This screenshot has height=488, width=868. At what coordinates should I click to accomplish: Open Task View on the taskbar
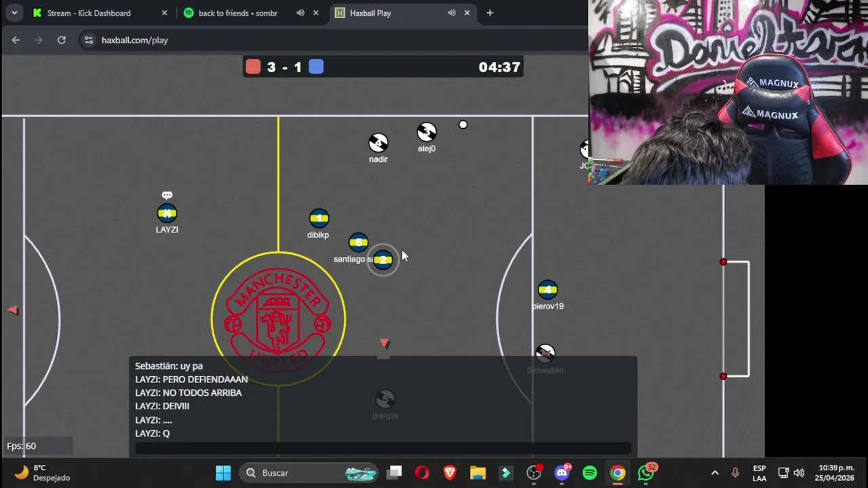point(395,472)
